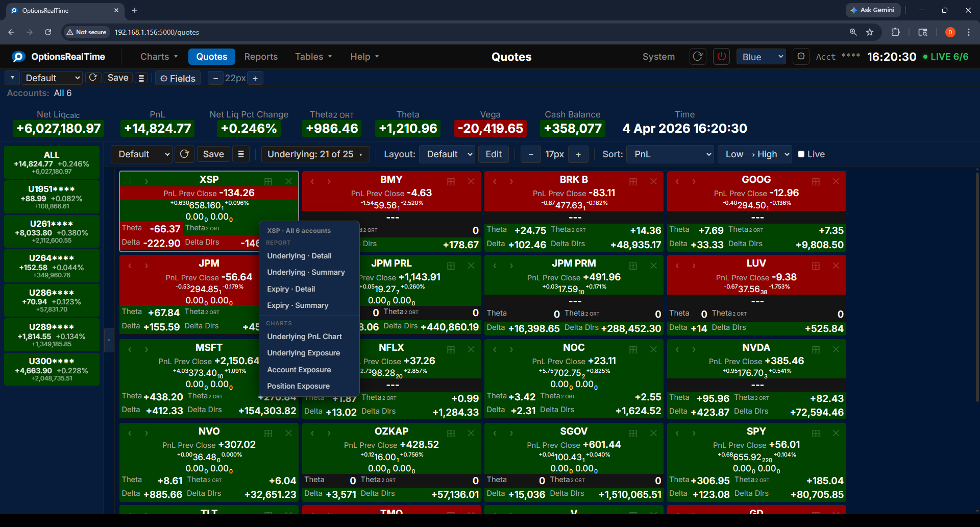Go to the Reports tab
The width and height of the screenshot is (980, 527).
(261, 57)
